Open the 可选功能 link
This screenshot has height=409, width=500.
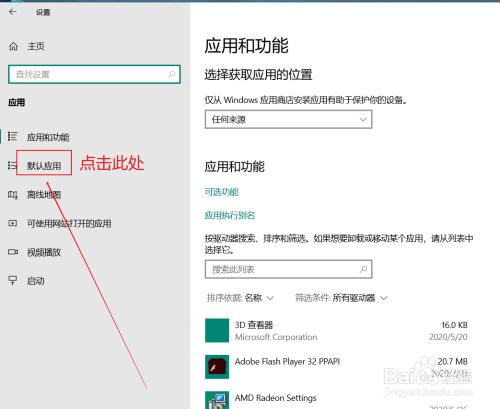point(222,192)
